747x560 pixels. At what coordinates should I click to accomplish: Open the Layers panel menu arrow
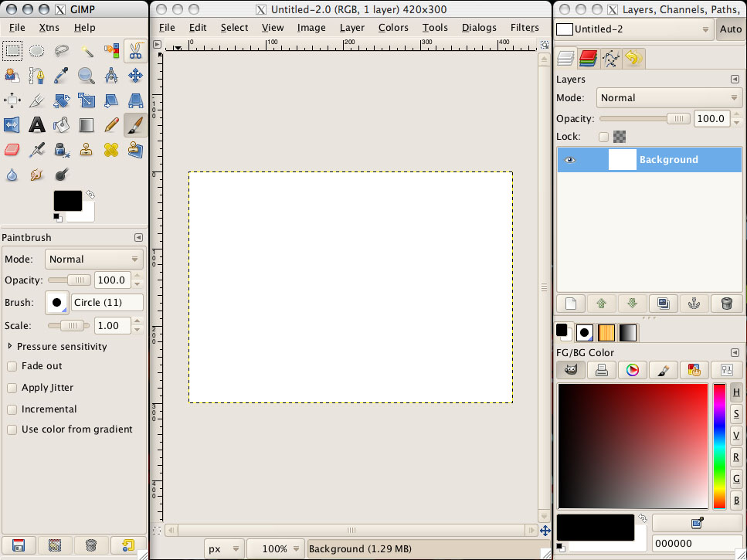pos(735,80)
